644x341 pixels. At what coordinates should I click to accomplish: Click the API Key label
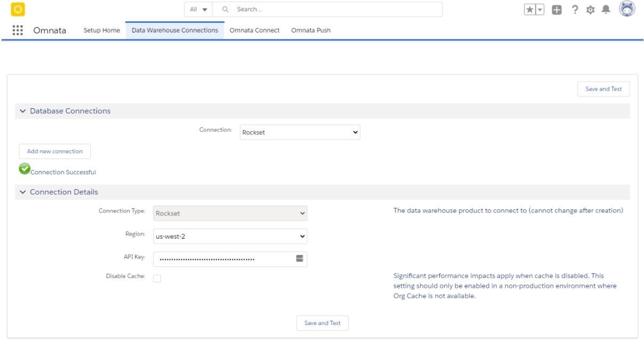pos(134,257)
